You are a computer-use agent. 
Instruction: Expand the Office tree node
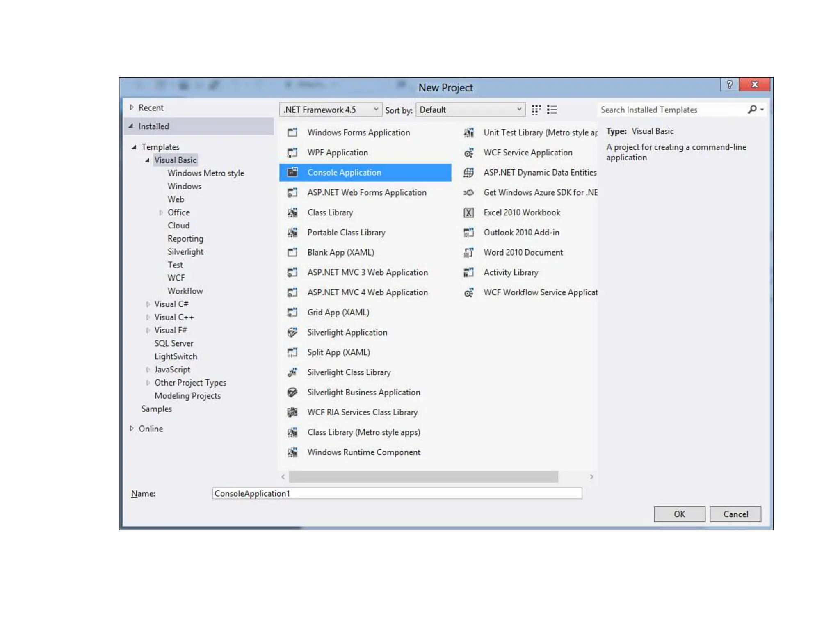pos(161,212)
